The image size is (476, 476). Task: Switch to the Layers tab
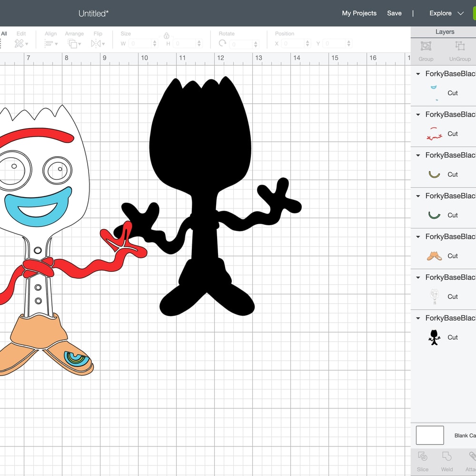pos(445,32)
